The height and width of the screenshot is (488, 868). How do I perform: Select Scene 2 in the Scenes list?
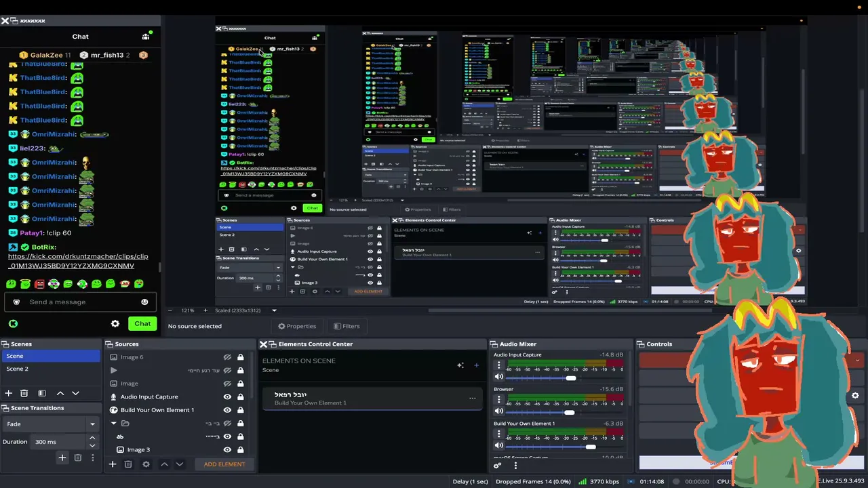point(51,369)
